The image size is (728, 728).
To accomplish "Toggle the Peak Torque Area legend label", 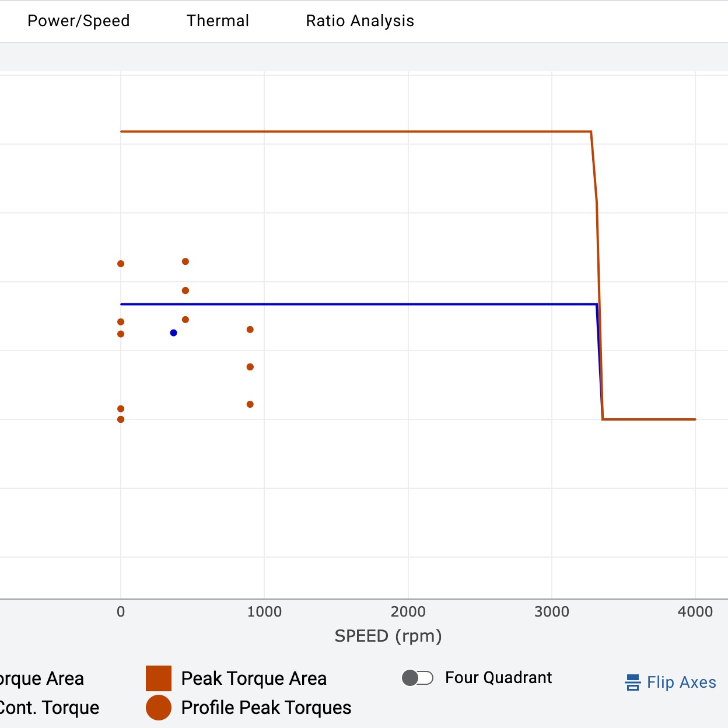I will coord(254,678).
